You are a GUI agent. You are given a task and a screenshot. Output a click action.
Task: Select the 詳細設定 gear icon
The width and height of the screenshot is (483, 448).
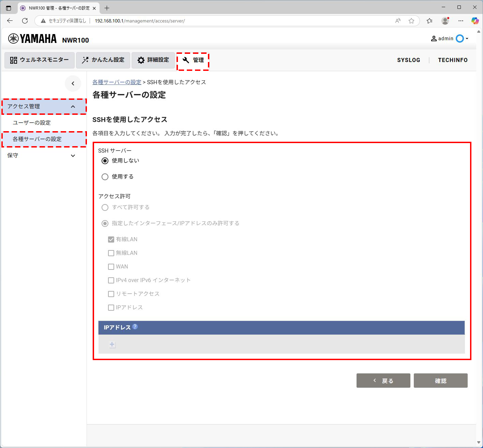pyautogui.click(x=153, y=60)
